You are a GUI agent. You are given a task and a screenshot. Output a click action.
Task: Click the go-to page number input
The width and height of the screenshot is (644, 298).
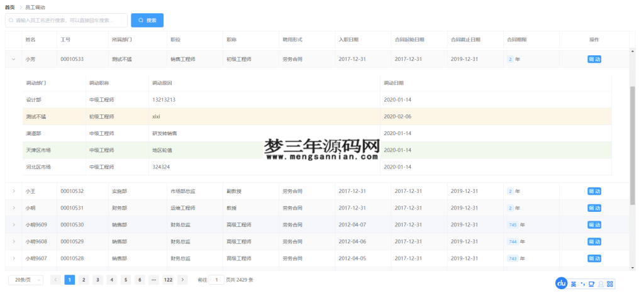(216, 280)
